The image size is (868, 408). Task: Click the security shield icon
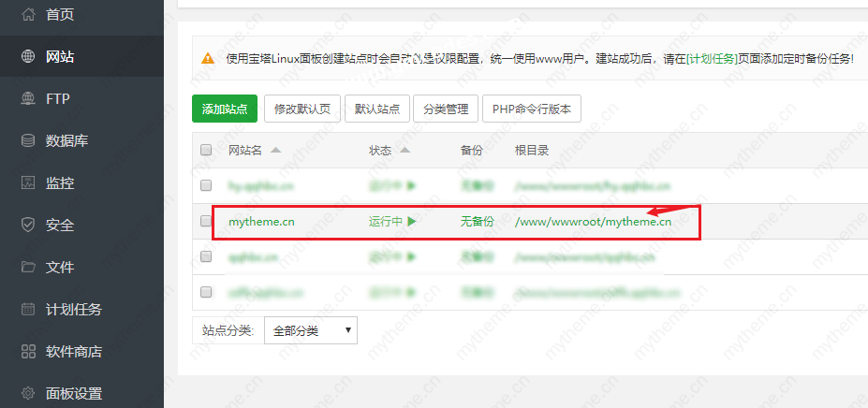[28, 226]
